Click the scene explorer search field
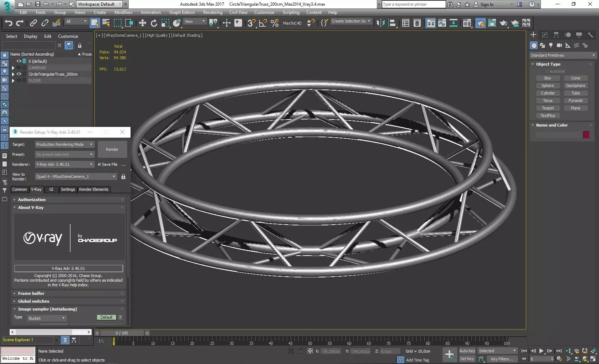This screenshot has width=599, height=364. [x=29, y=45]
